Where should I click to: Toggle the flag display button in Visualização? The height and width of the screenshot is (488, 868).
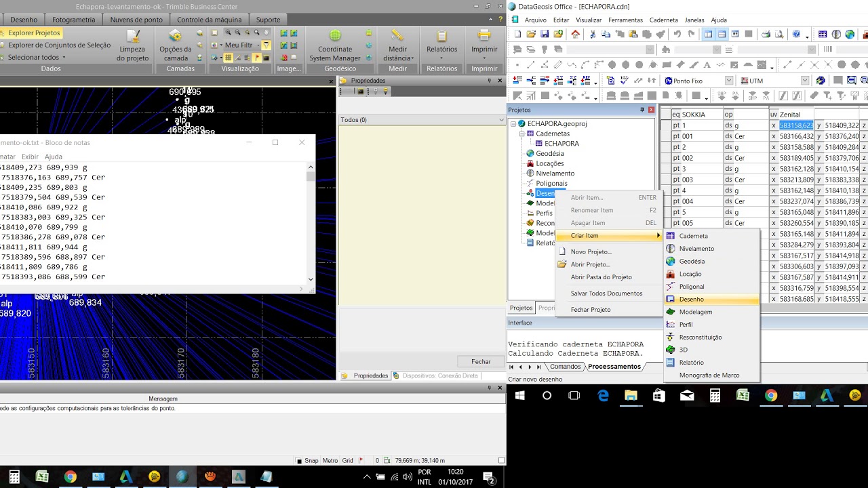click(257, 58)
